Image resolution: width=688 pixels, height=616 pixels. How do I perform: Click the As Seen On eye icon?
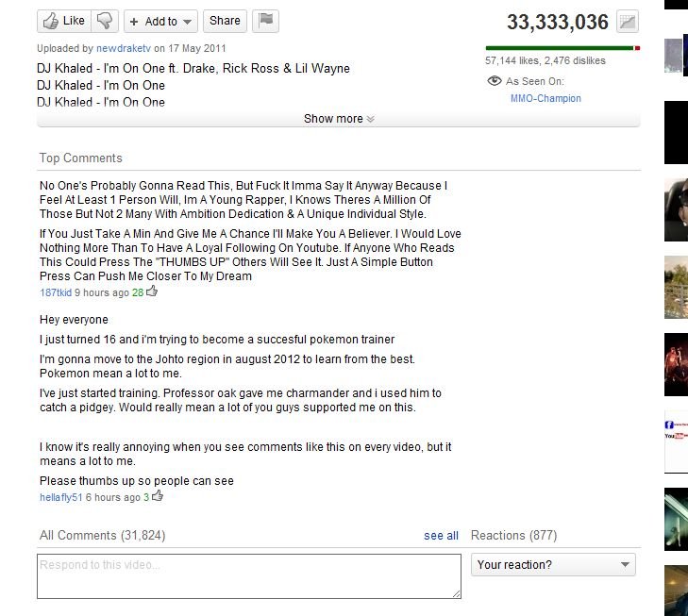pos(495,81)
